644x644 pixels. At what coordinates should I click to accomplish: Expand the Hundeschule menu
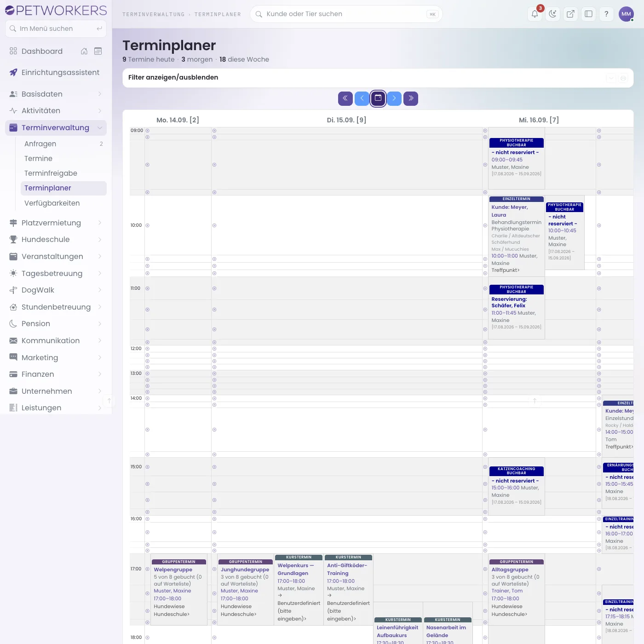(x=56, y=240)
